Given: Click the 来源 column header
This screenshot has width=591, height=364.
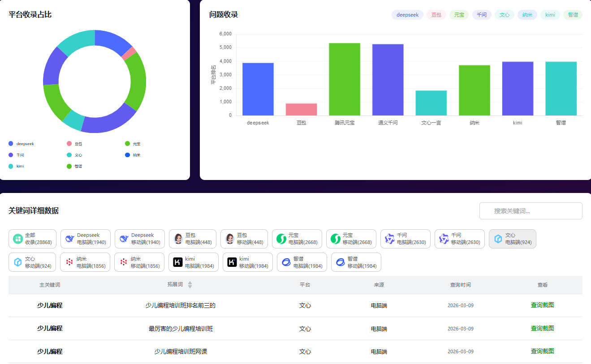Looking at the screenshot, I should pyautogui.click(x=379, y=285).
